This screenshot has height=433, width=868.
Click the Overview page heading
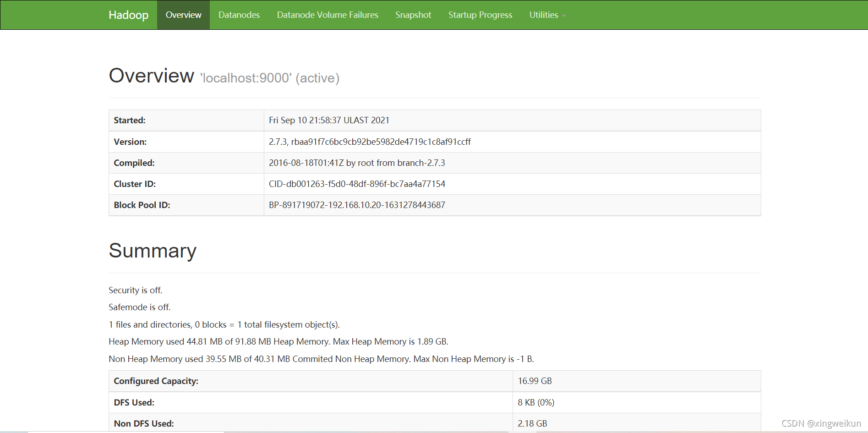(x=151, y=76)
